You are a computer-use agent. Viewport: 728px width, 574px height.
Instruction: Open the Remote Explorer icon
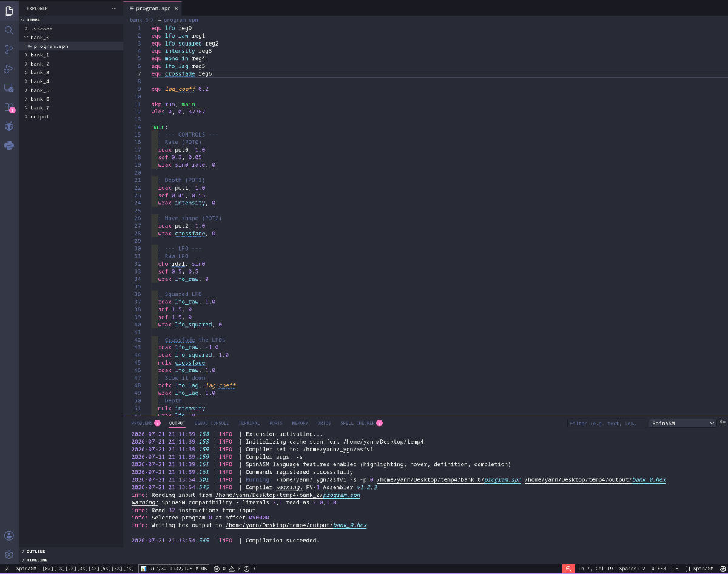tap(9, 88)
